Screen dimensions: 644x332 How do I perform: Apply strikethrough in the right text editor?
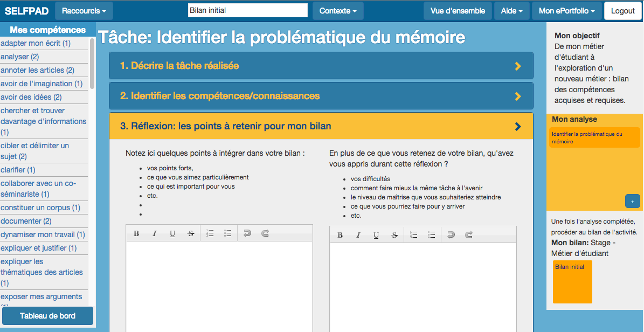(x=394, y=235)
